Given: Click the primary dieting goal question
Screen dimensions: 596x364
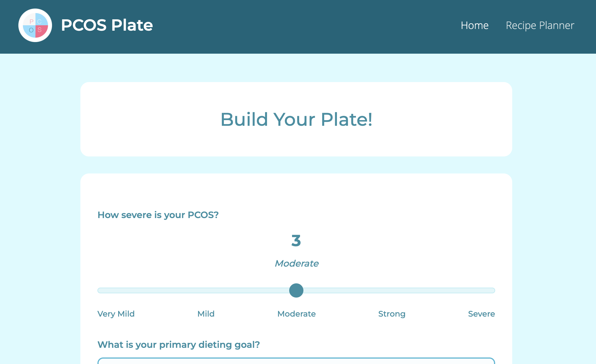Looking at the screenshot, I should point(179,345).
